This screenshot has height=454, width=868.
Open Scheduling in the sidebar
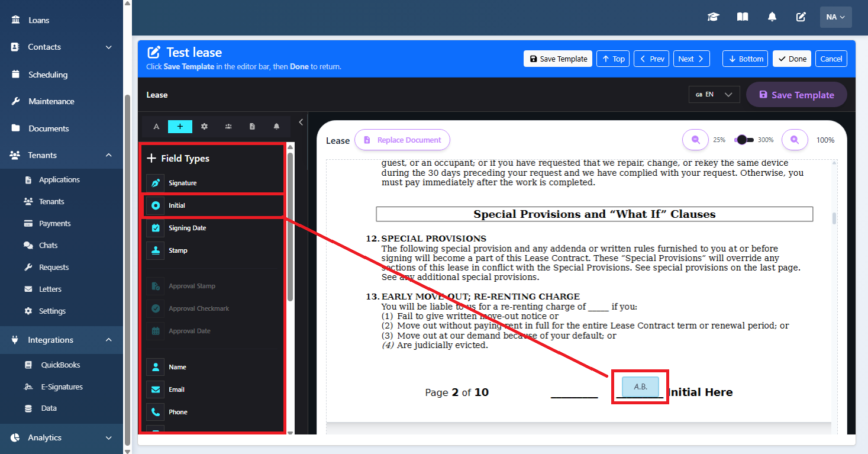click(62, 75)
